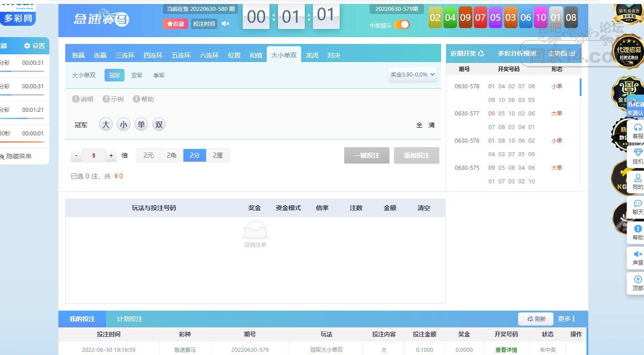Click 帮助 icon in right sidebar
The width and height of the screenshot is (644, 355).
click(638, 232)
